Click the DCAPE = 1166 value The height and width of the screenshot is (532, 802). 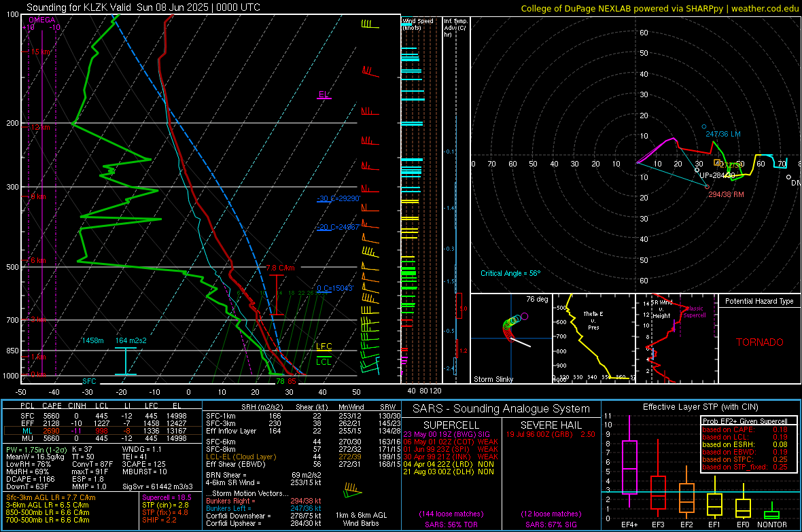30,479
